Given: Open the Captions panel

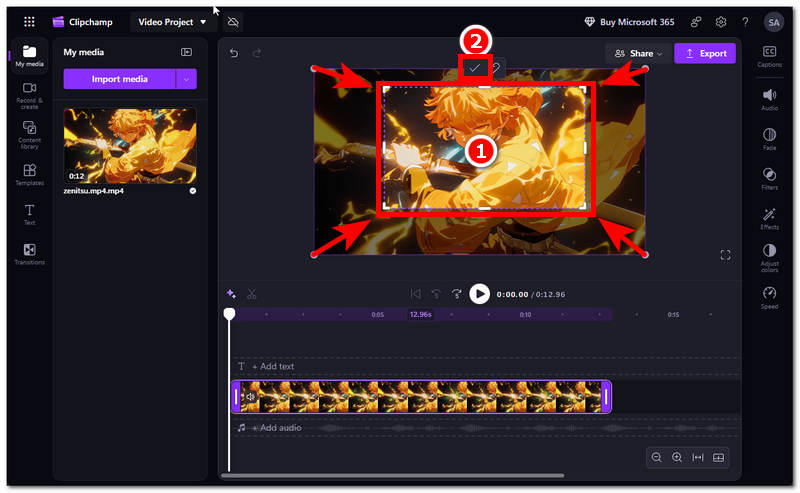Looking at the screenshot, I should (769, 56).
